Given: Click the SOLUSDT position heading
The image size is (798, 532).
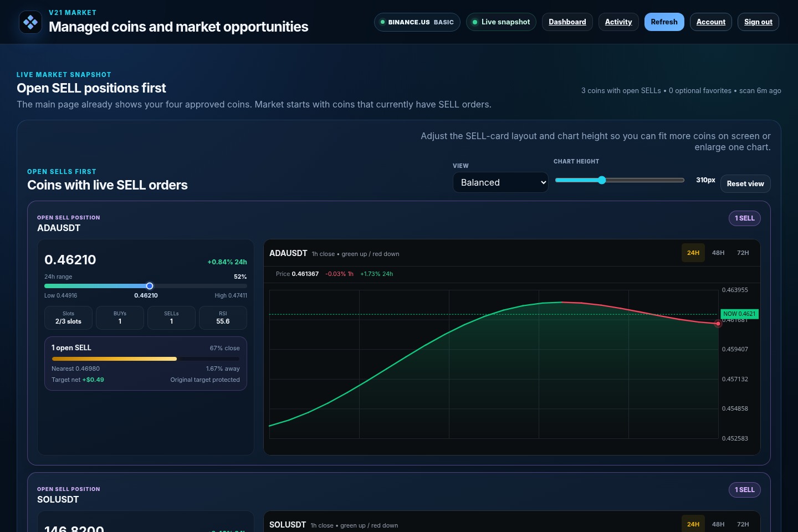Looking at the screenshot, I should pyautogui.click(x=58, y=499).
